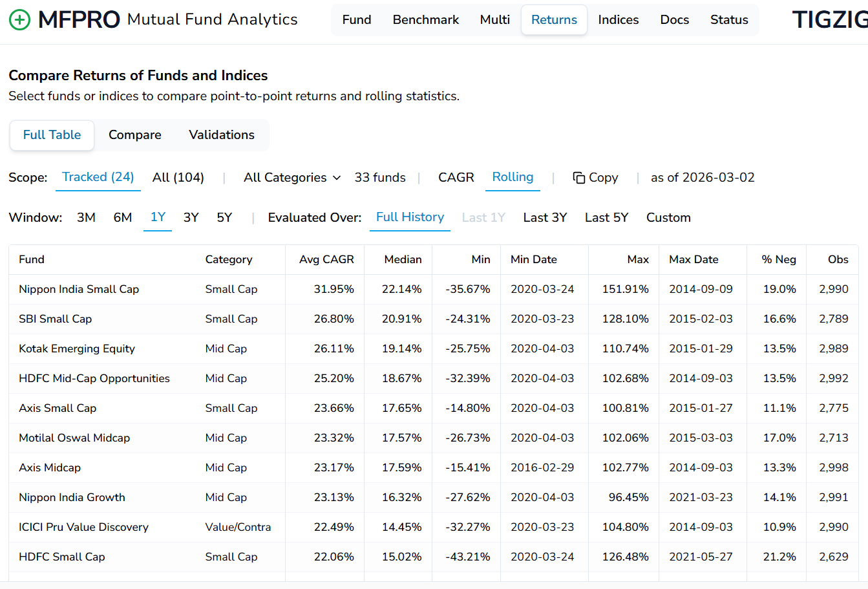This screenshot has width=868, height=589.
Task: Click Axis Small Cap fund name
Action: click(x=58, y=409)
